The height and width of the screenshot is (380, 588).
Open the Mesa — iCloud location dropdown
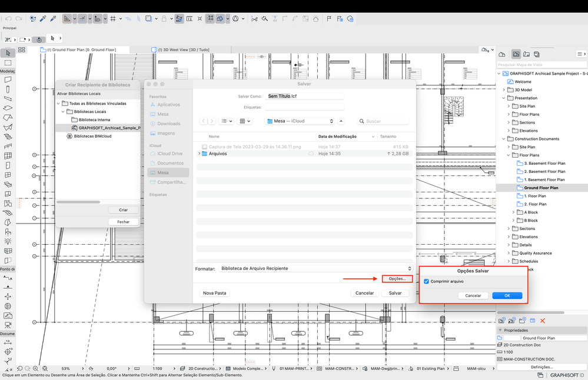(x=300, y=121)
